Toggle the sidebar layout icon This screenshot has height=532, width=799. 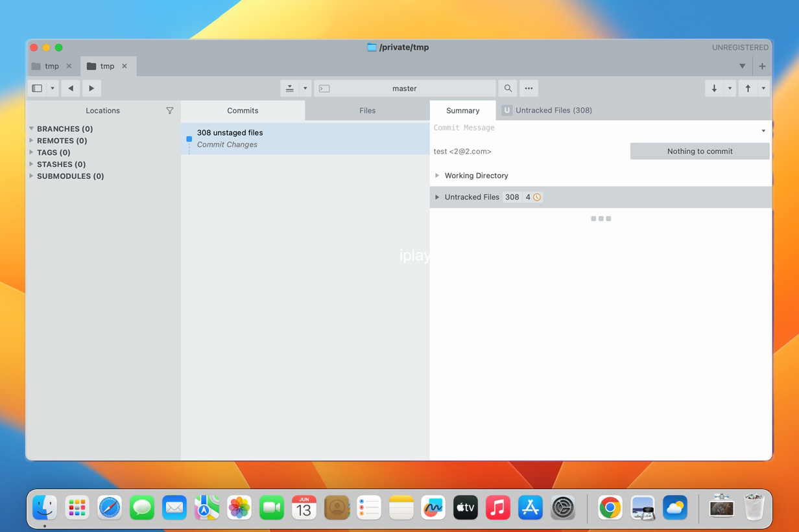coord(37,88)
